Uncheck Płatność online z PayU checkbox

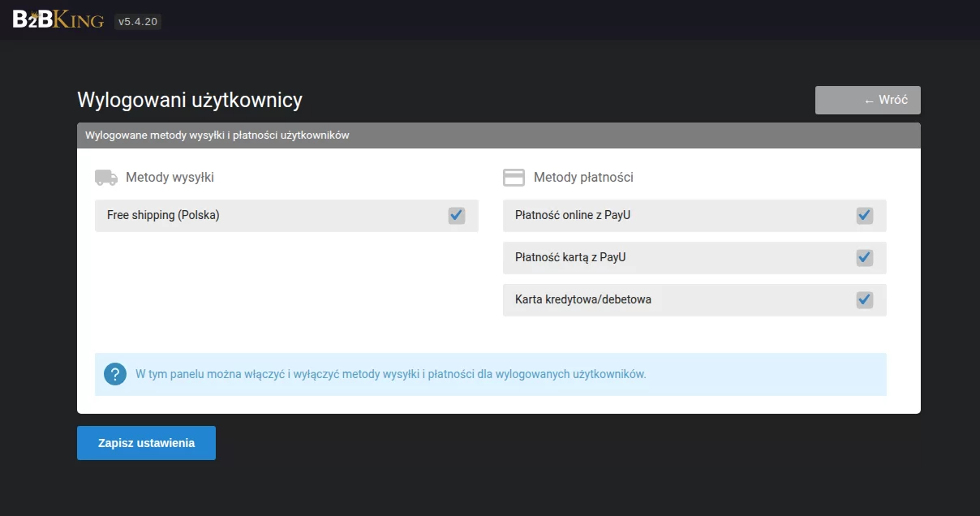[865, 216]
